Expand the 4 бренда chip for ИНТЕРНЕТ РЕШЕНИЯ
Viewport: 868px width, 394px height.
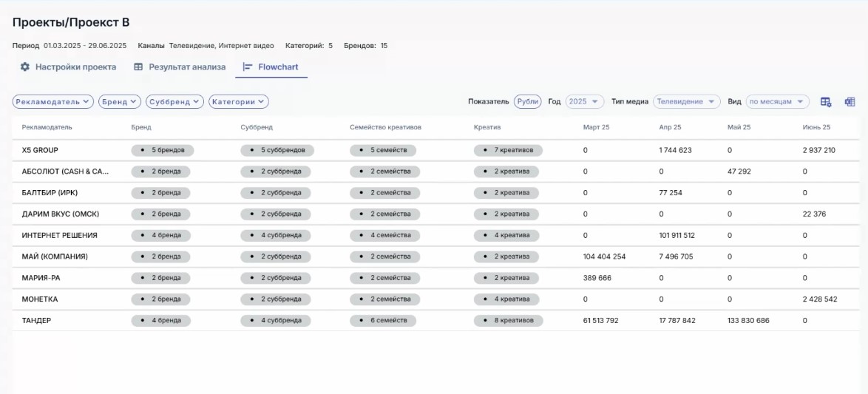(x=160, y=235)
